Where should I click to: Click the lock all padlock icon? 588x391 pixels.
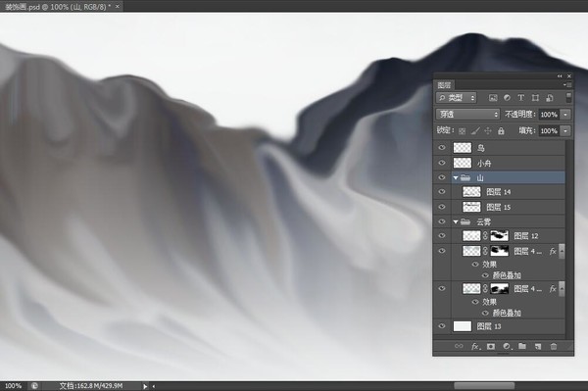coord(501,131)
